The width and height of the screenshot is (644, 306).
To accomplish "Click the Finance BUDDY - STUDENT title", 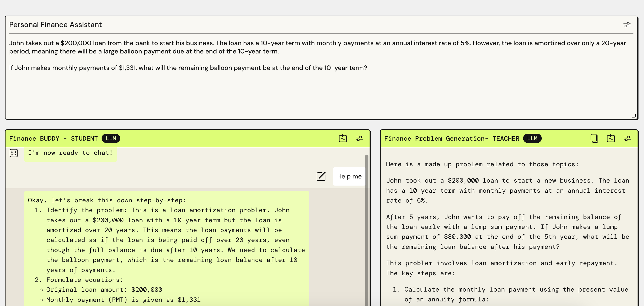I will coord(53,139).
